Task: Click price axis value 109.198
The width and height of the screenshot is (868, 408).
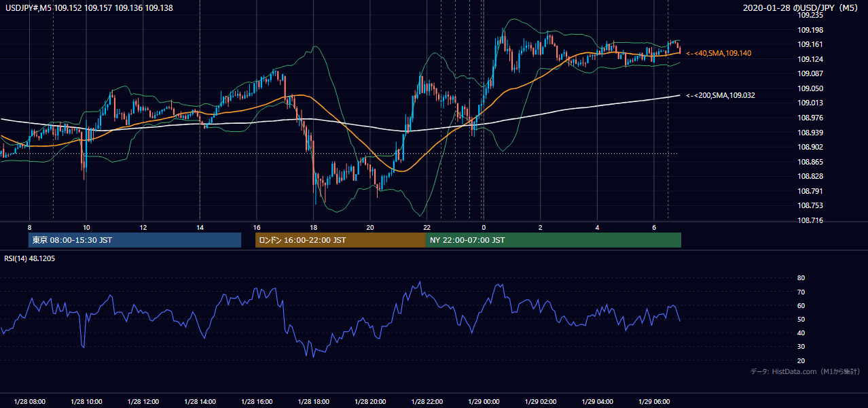Action: click(810, 30)
